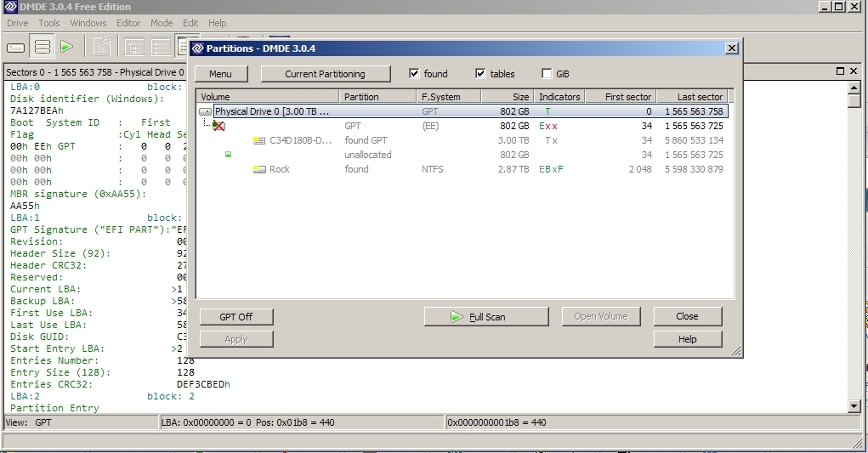Open the partitions toolbar icon
Image resolution: width=868 pixels, height=453 pixels.
(42, 48)
